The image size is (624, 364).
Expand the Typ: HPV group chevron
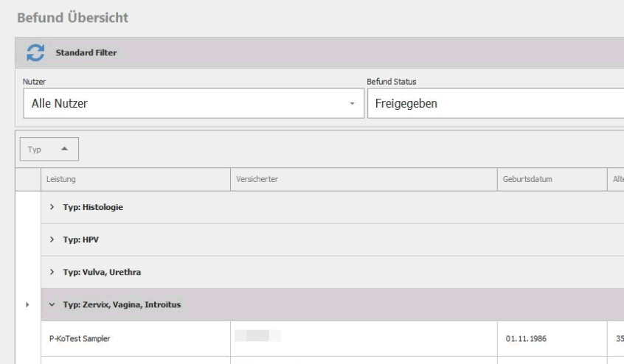click(52, 240)
